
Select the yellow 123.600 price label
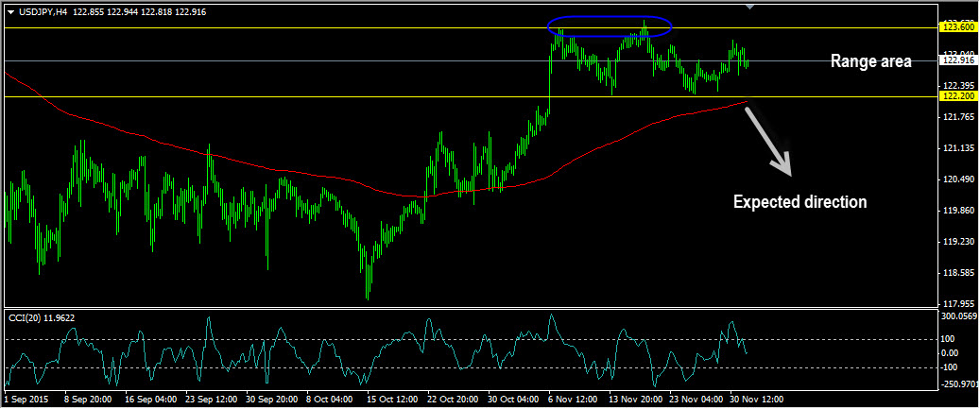click(x=958, y=27)
